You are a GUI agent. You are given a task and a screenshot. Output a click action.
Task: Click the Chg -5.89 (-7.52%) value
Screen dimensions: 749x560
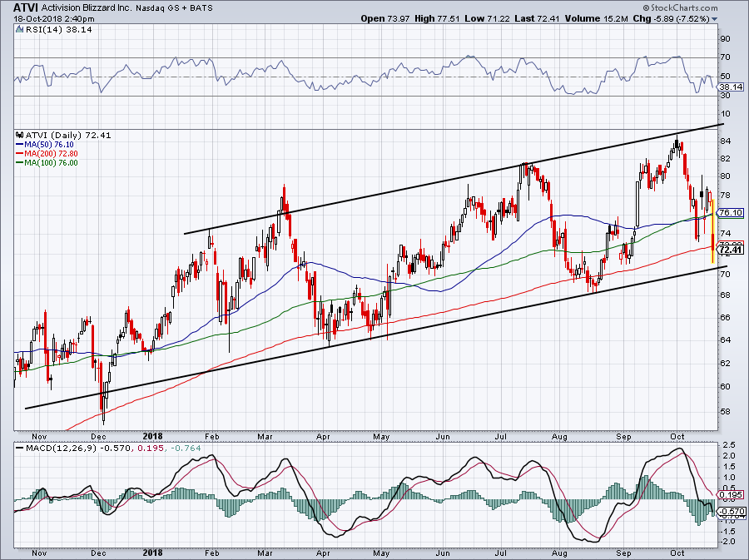click(x=672, y=18)
